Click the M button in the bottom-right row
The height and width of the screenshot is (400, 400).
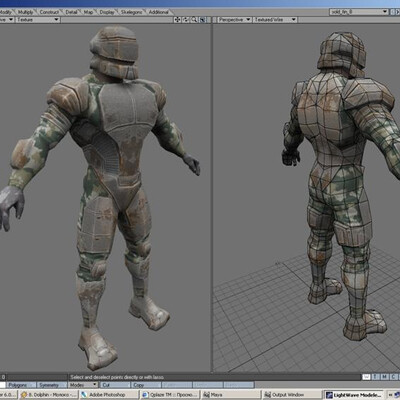[384, 377]
